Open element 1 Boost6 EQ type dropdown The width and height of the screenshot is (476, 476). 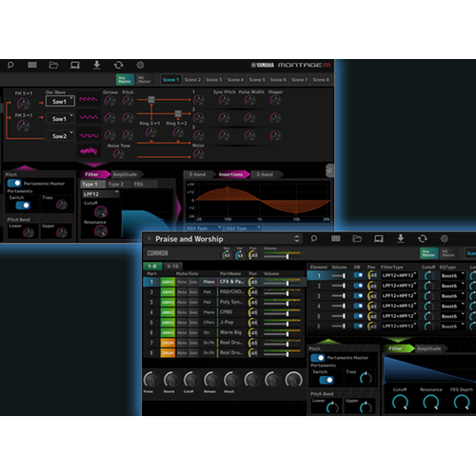[x=452, y=275]
